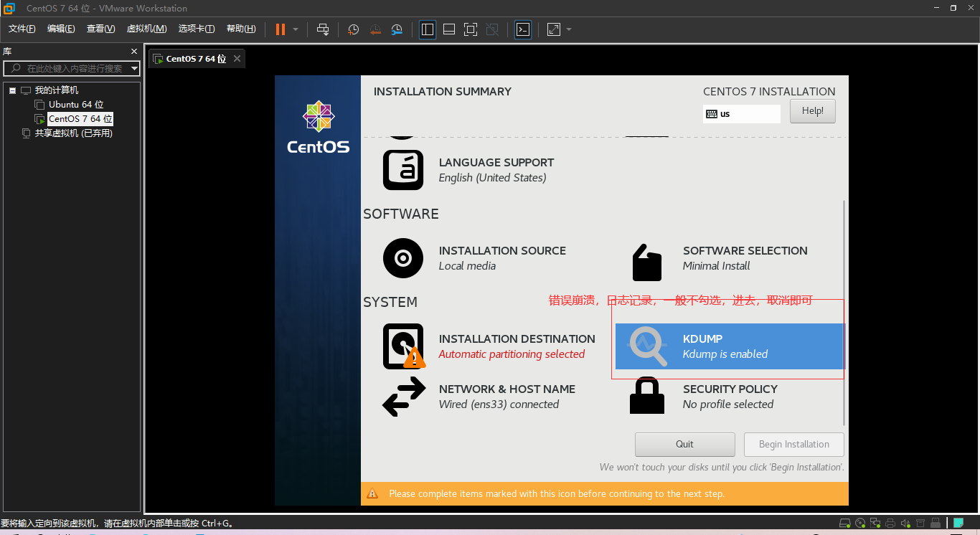Click the us keyboard layout indicator
This screenshot has width=980, height=535.
(x=741, y=113)
